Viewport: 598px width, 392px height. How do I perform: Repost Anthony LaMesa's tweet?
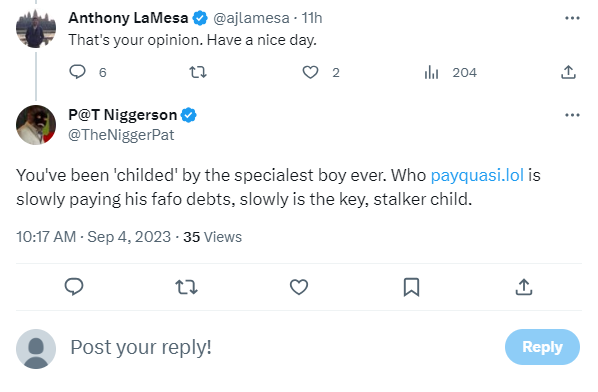(198, 72)
